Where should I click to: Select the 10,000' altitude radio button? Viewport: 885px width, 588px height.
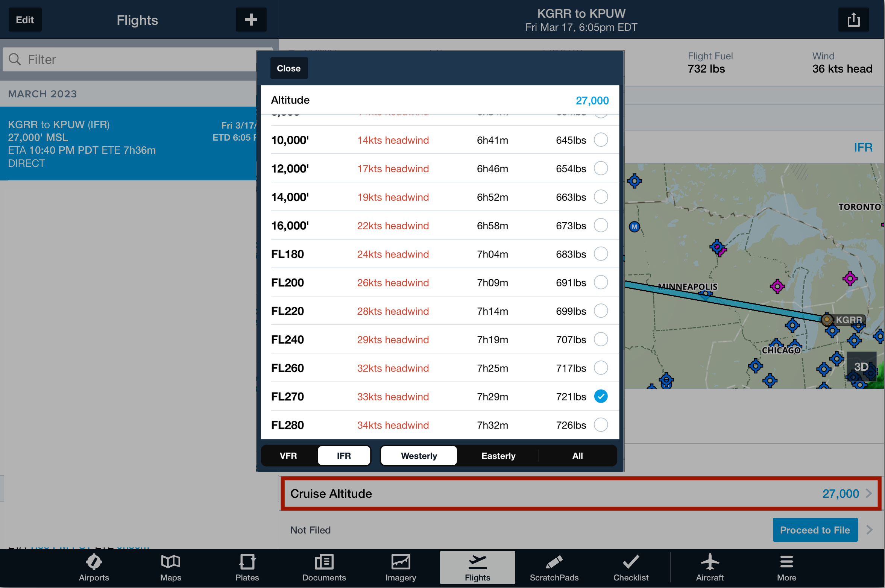(x=601, y=140)
